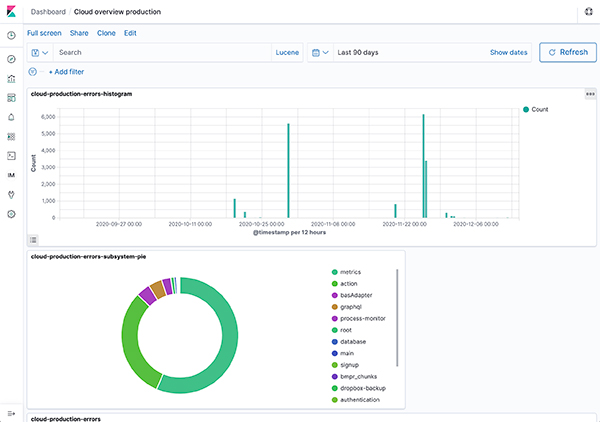Image resolution: width=600 pixels, height=422 pixels.
Task: Open Recently viewed clock icon in sidebar
Action: point(11,35)
